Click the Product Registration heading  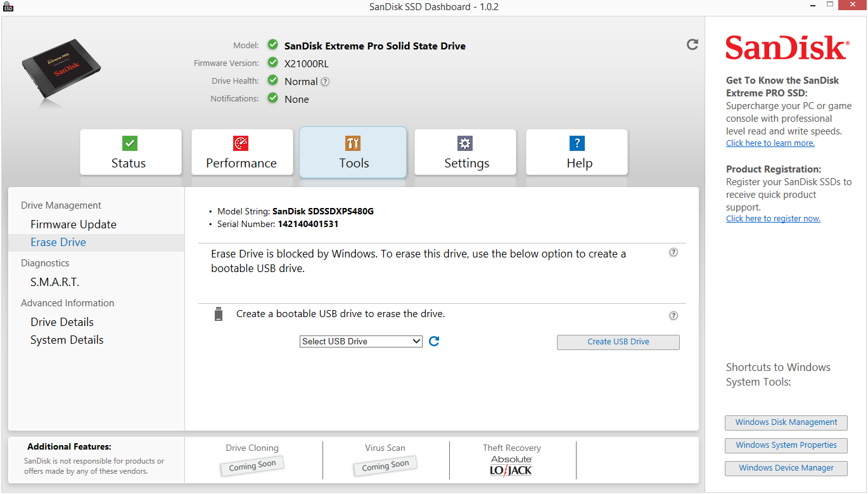coord(774,169)
